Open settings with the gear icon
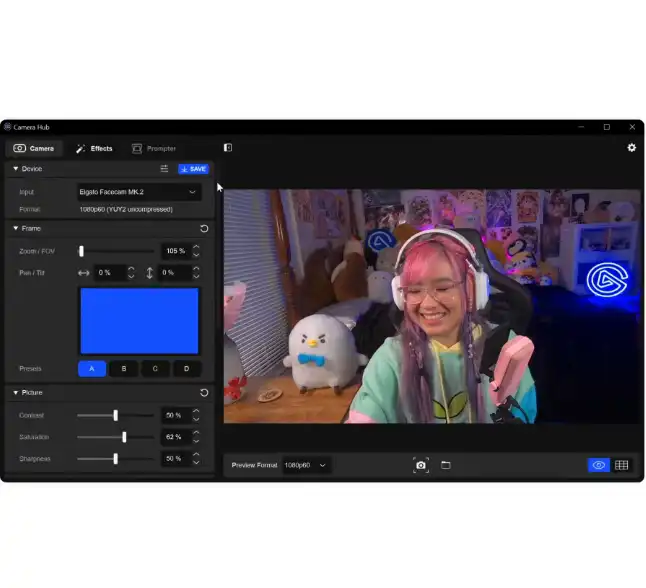Screen dimensions: 646x588 631,148
